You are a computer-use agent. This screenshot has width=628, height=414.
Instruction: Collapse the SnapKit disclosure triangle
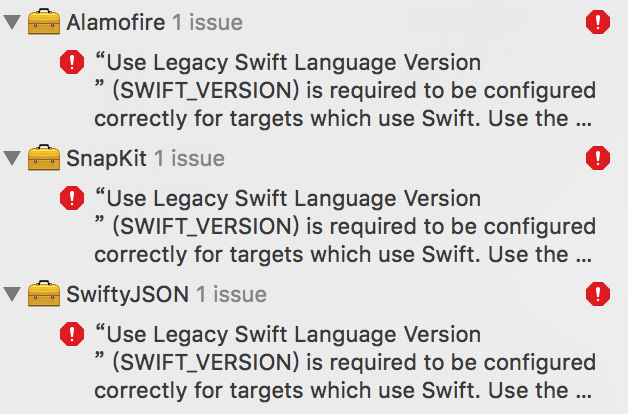pyautogui.click(x=12, y=158)
